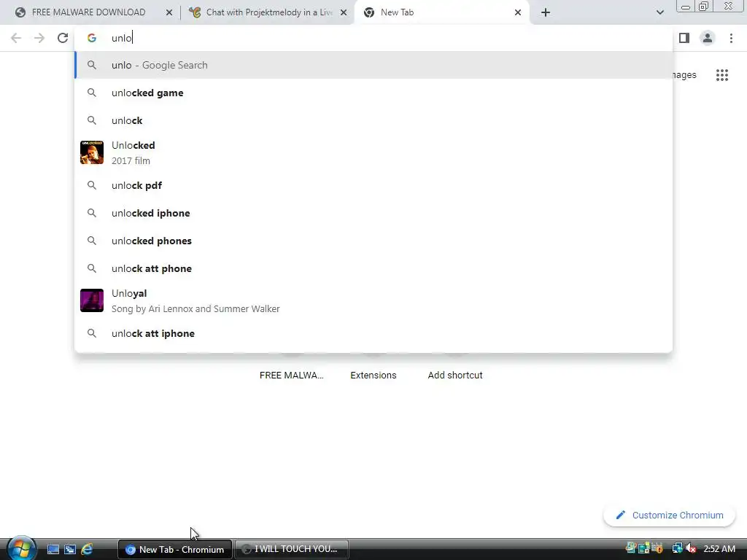Viewport: 747px width, 560px height.
Task: Reload the current page
Action: 63,38
